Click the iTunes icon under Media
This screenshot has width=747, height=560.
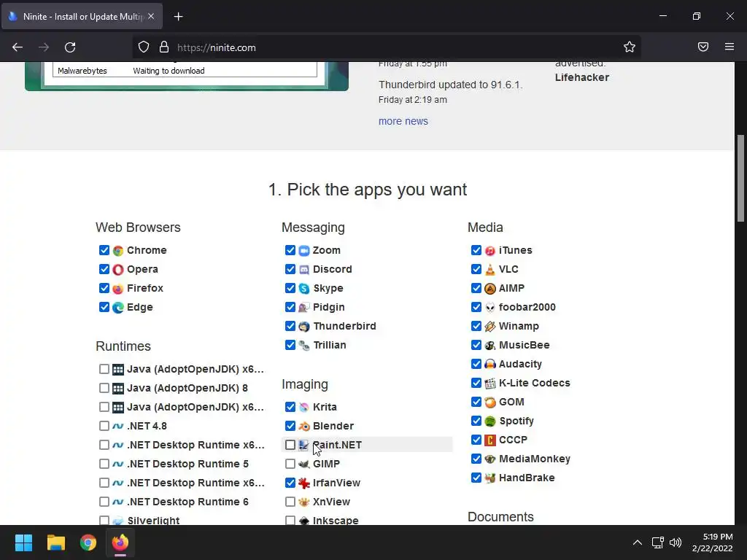click(490, 251)
